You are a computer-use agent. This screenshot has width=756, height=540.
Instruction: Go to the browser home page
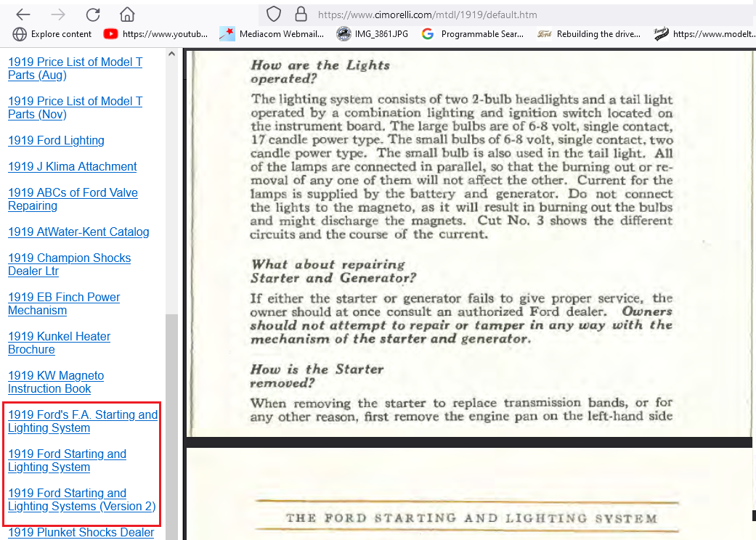pos(127,15)
